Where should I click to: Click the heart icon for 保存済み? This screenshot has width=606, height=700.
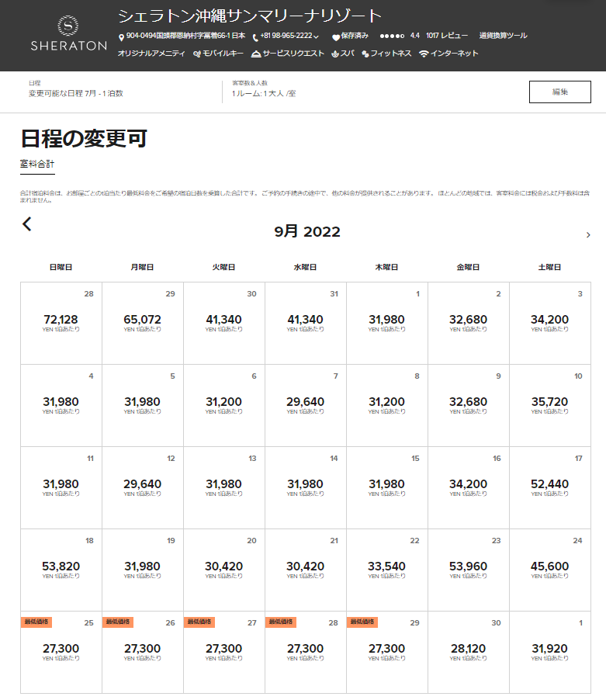pos(336,37)
